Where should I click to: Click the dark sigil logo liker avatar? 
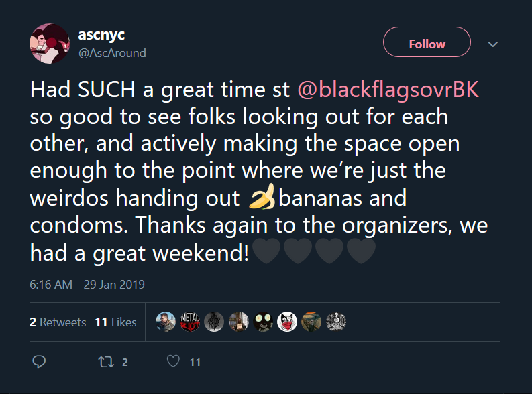pyautogui.click(x=214, y=322)
